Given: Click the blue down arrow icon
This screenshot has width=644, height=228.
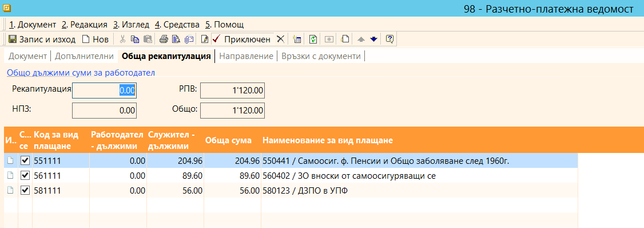Looking at the screenshot, I should 373,39.
